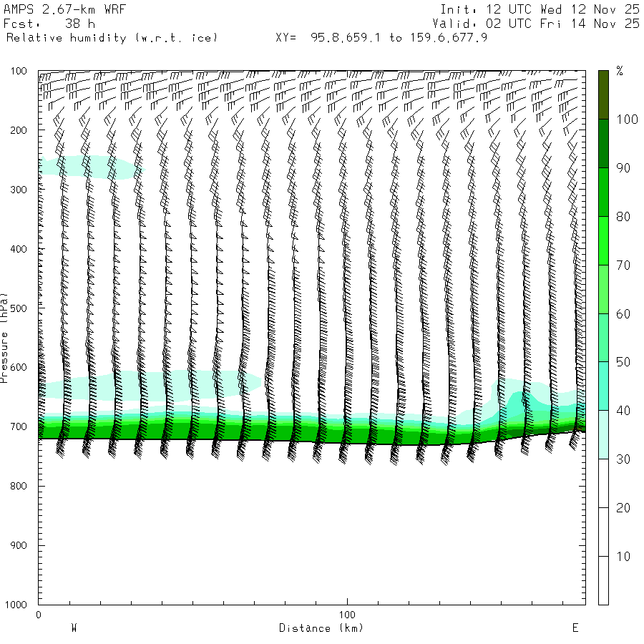Select the colorbar band between 90 and 100
The image size is (644, 644).
[603, 143]
